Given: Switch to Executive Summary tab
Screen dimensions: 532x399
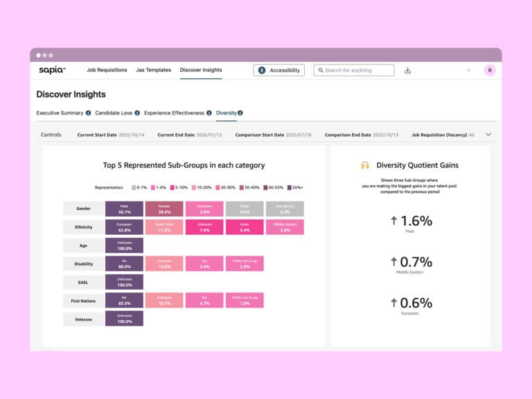Looking at the screenshot, I should pos(60,113).
